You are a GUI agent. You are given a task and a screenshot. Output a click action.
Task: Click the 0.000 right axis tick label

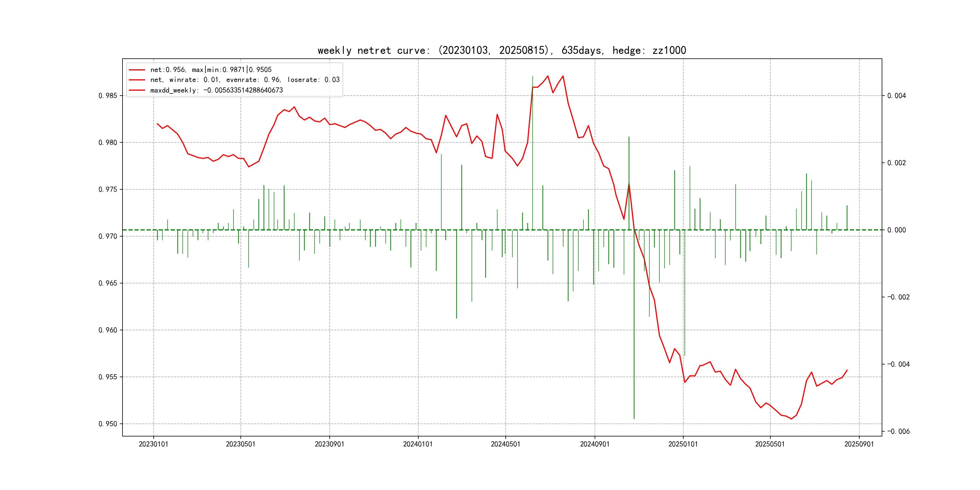[896, 230]
